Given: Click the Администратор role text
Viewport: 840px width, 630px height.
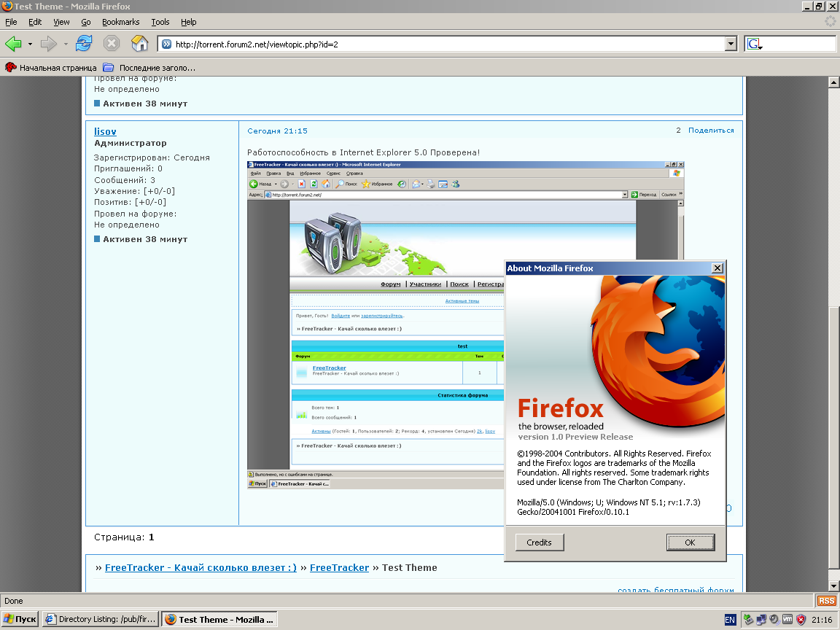Looking at the screenshot, I should pyautogui.click(x=131, y=143).
